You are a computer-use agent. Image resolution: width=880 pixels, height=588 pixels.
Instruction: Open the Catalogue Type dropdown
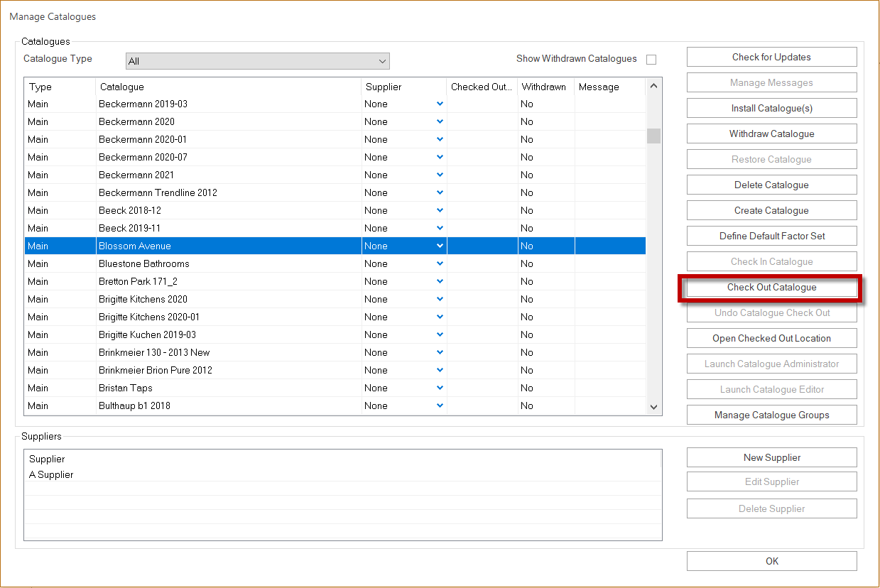click(x=257, y=61)
